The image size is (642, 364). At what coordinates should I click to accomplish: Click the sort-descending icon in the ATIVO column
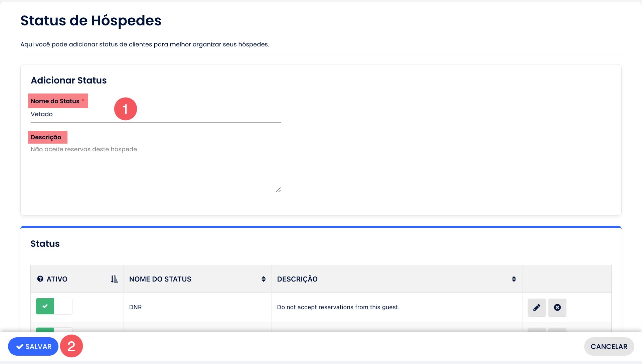click(114, 279)
